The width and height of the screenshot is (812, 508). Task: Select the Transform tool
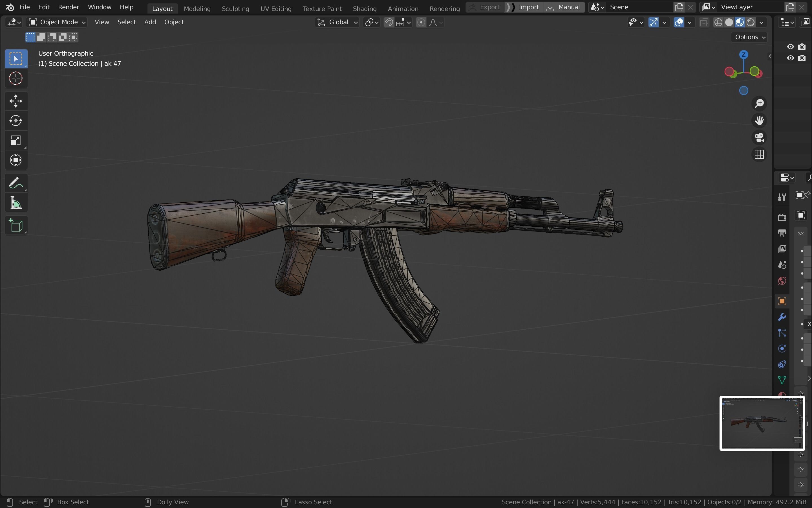coord(16,160)
